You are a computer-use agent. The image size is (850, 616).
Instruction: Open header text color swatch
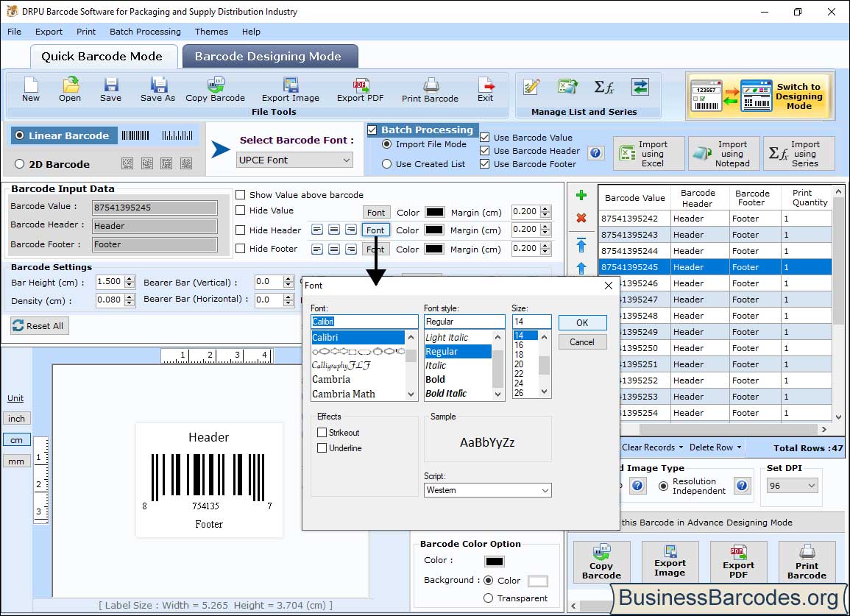[x=434, y=230]
